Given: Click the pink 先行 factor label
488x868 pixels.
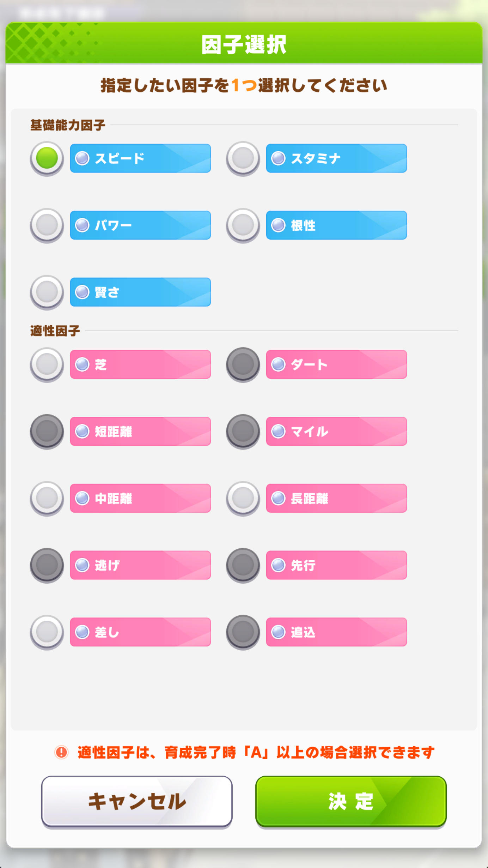Looking at the screenshot, I should point(336,565).
